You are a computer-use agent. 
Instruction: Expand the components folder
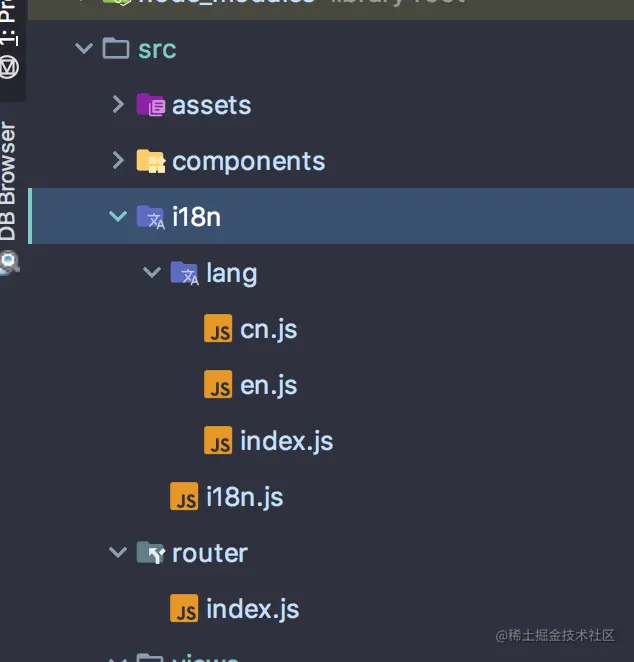pyautogui.click(x=117, y=161)
